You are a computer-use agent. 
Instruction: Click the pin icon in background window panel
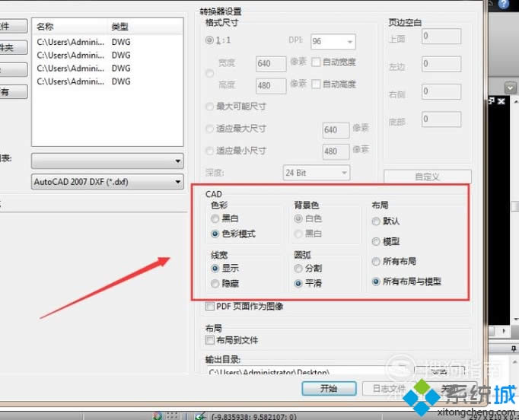(514, 348)
